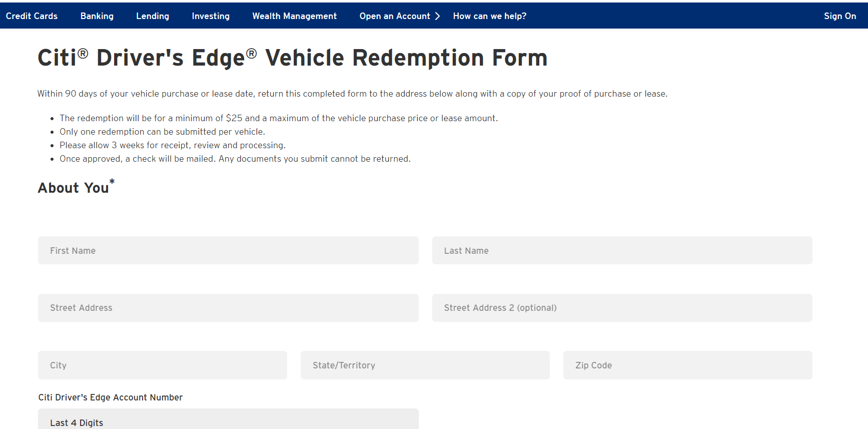Click the bullet about minimum of $25 redemption
The height and width of the screenshot is (429, 868).
pyautogui.click(x=279, y=118)
